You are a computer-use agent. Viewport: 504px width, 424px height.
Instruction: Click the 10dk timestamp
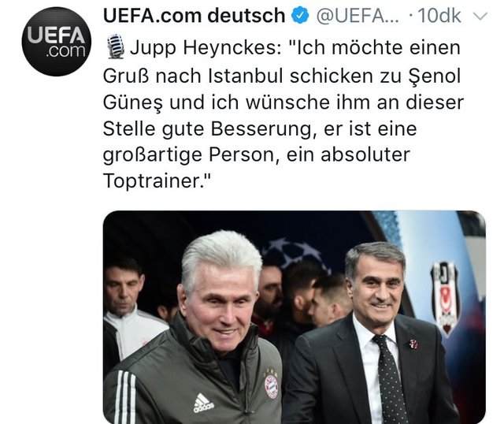coord(439,16)
